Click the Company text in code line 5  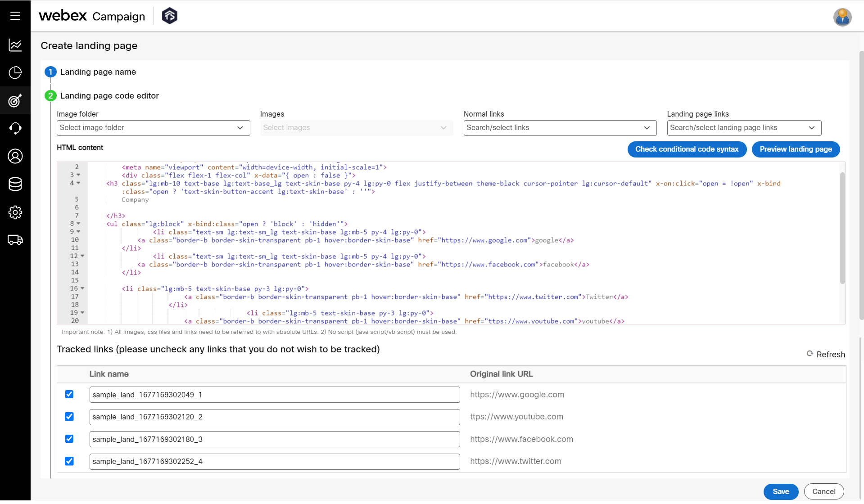(135, 200)
